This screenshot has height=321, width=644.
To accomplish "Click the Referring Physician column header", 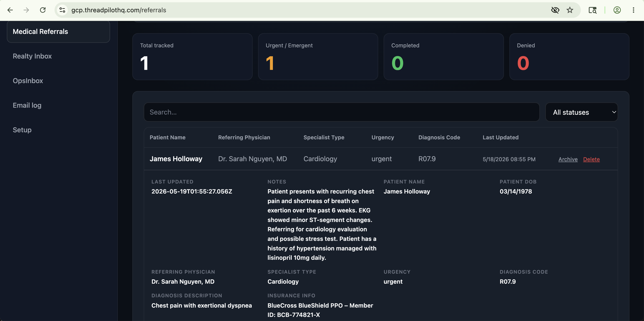I will pyautogui.click(x=244, y=137).
